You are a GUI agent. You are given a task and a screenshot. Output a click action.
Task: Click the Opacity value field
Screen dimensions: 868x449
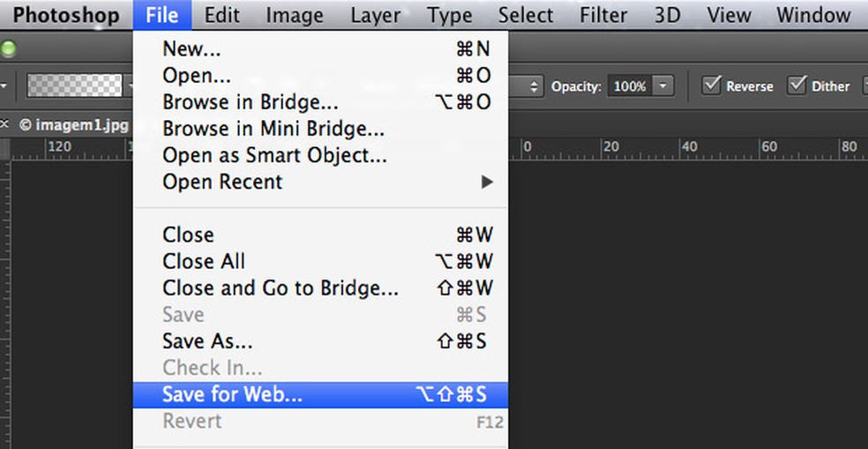pyautogui.click(x=629, y=86)
